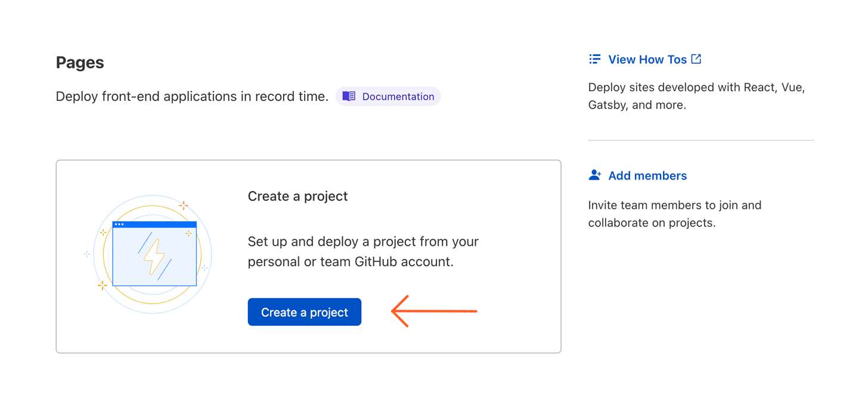868x405 pixels.
Task: Click the deploy description text under Pages
Action: pyautogui.click(x=192, y=96)
